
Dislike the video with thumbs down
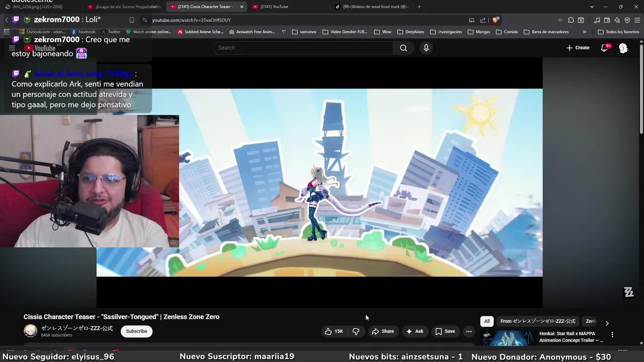[356, 331]
